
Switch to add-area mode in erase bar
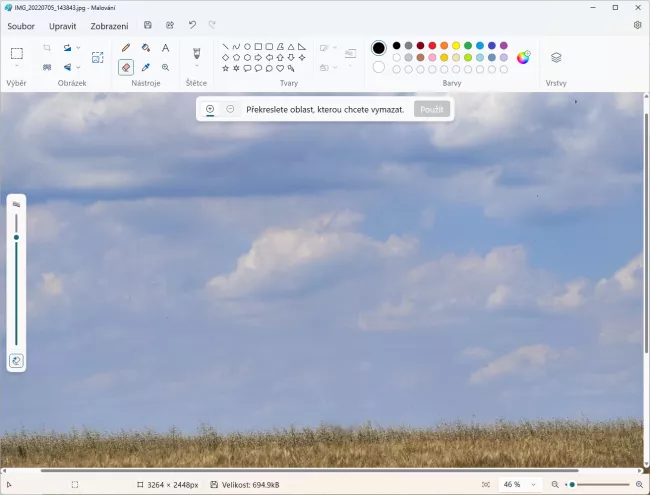pos(210,109)
